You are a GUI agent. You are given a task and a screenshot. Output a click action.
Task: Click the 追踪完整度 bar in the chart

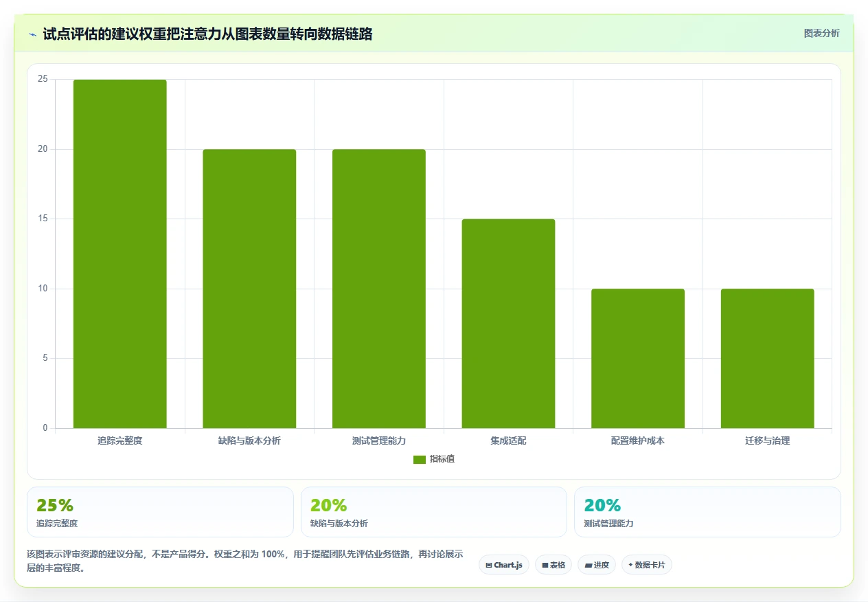click(120, 254)
